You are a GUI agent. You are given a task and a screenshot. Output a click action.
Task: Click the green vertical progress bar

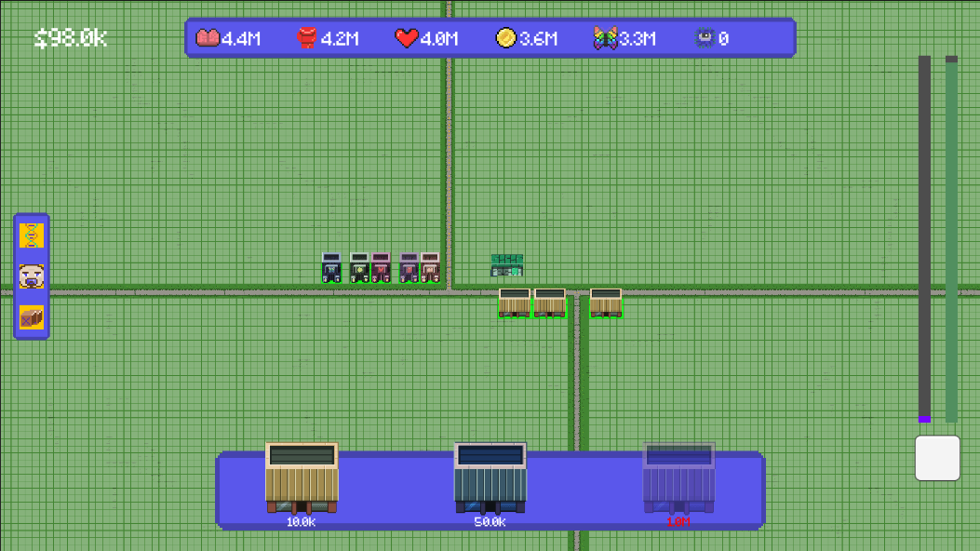tap(951, 238)
